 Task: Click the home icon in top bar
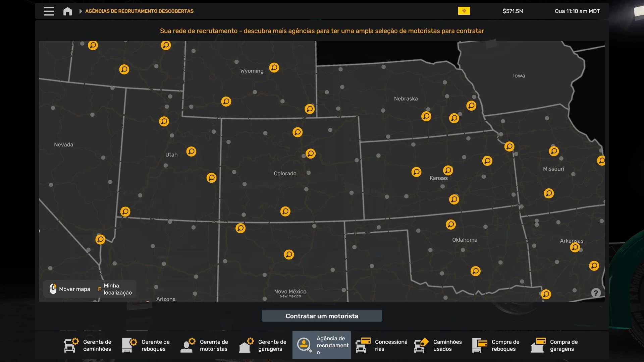67,11
